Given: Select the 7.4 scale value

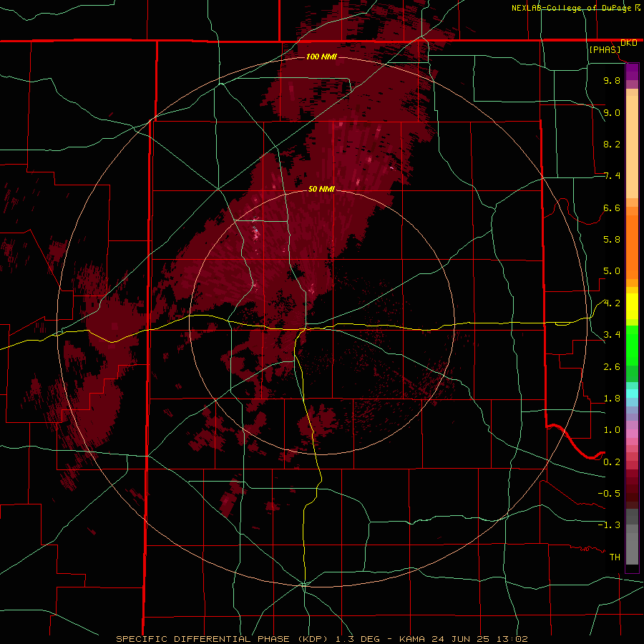Looking at the screenshot, I should 612,176.
